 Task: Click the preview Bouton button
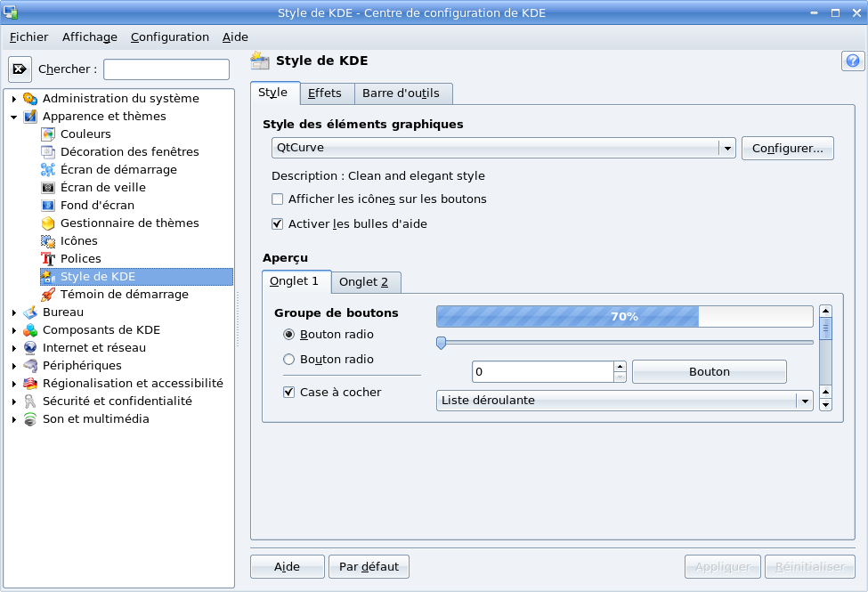[x=710, y=371]
